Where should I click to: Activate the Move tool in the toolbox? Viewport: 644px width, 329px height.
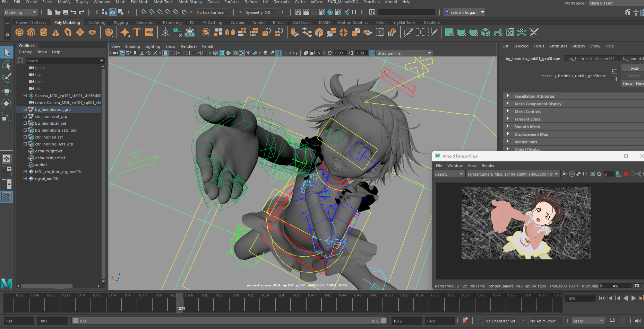point(7,91)
